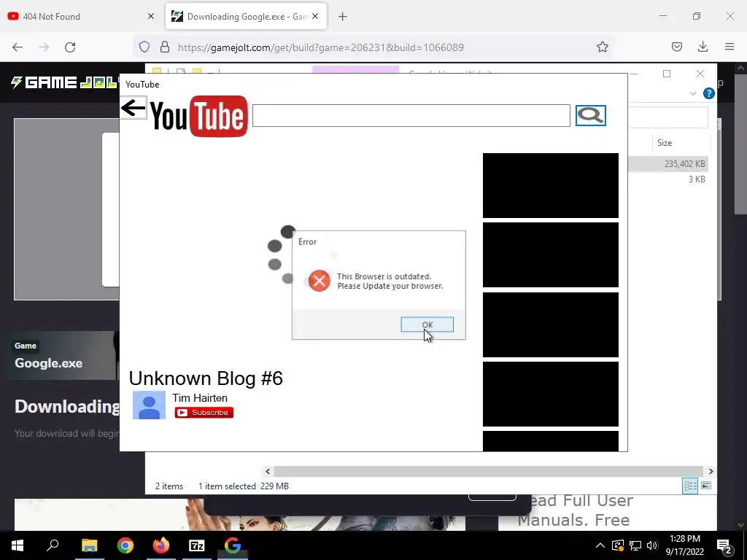Show hidden system tray icons
The width and height of the screenshot is (747, 560).
pos(600,545)
